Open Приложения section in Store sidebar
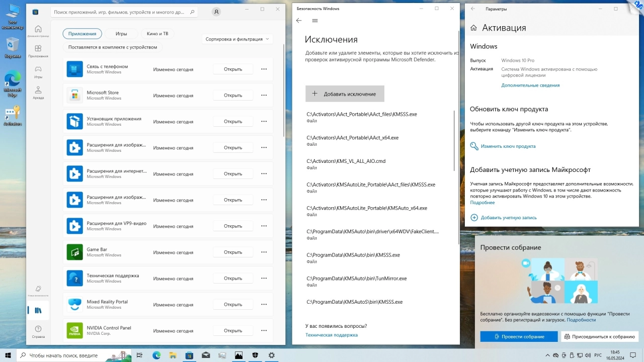 [38, 51]
